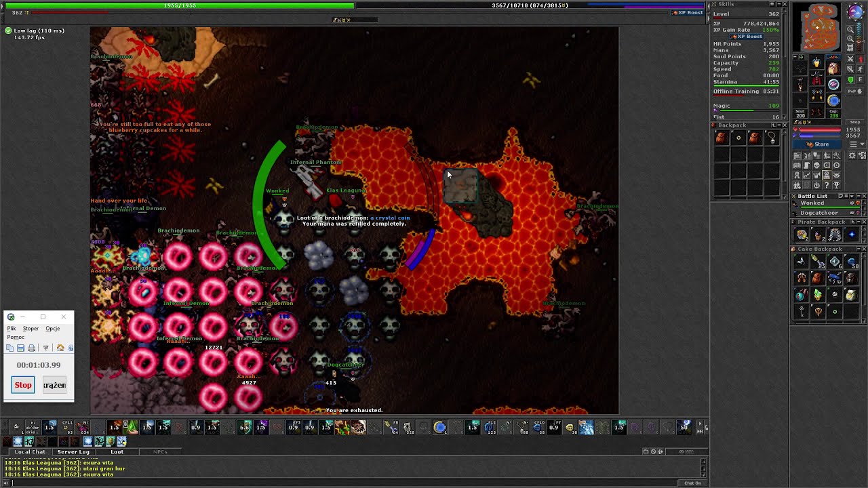Open the Store

(818, 144)
